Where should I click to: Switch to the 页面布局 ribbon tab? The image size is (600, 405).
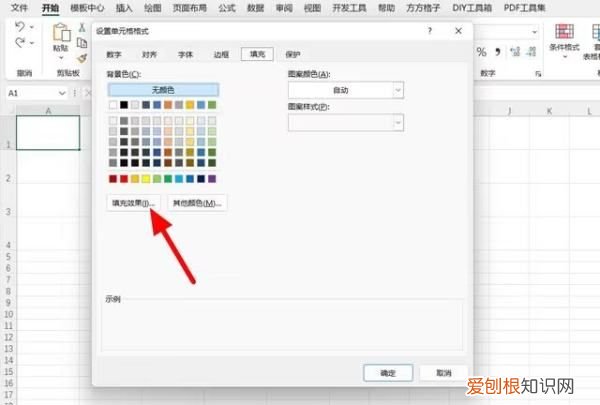(x=189, y=8)
